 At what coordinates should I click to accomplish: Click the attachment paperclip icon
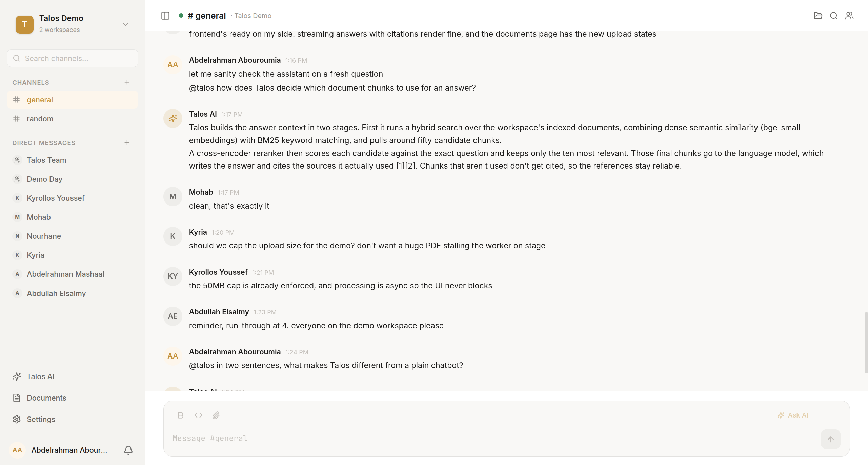pyautogui.click(x=216, y=415)
